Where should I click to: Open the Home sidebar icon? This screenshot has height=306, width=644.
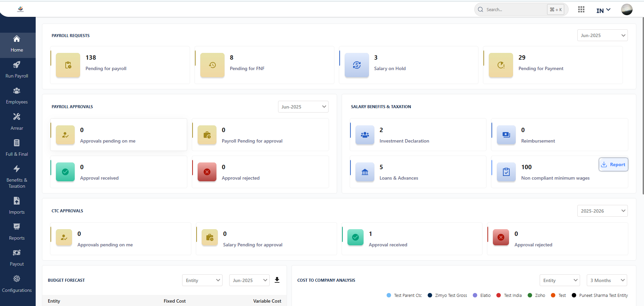pyautogui.click(x=17, y=39)
